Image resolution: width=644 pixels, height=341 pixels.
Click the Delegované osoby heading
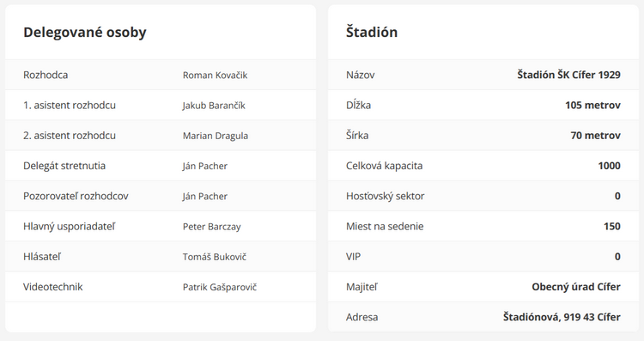point(85,32)
